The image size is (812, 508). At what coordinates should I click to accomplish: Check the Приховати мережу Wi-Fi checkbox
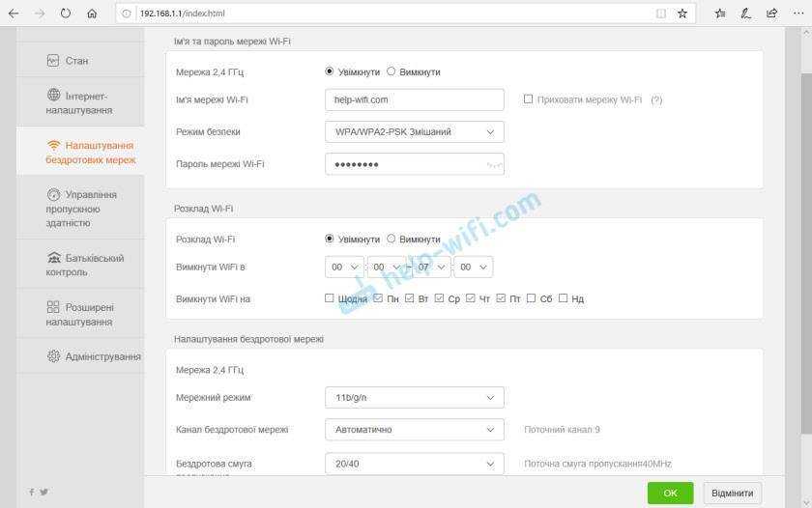point(528,99)
